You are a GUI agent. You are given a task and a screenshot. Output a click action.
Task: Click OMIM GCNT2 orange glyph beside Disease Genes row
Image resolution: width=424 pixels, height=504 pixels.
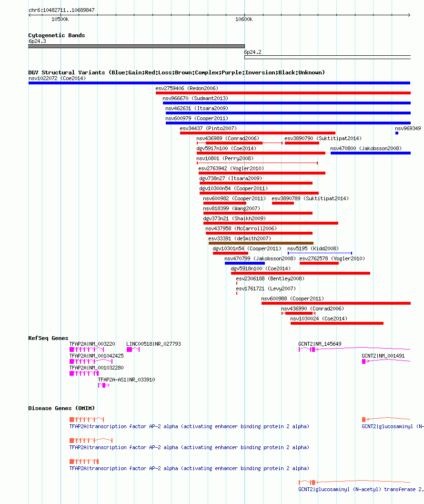click(386, 419)
